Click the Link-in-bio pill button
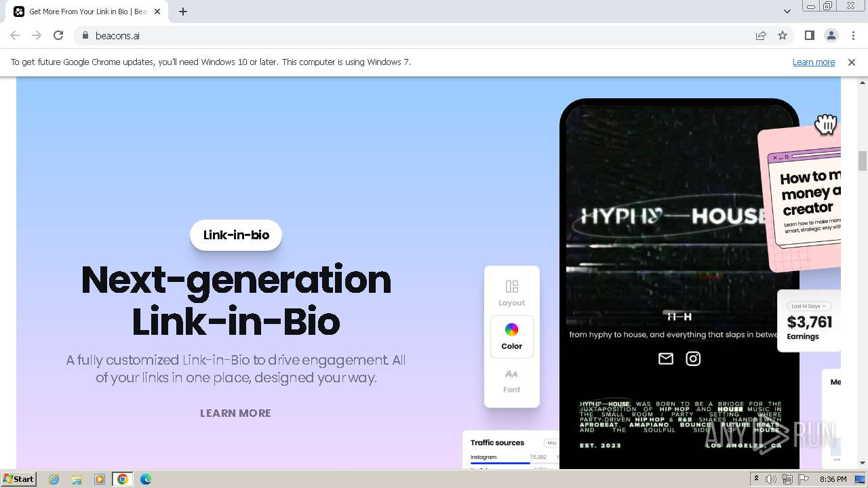The image size is (868, 488). click(236, 235)
